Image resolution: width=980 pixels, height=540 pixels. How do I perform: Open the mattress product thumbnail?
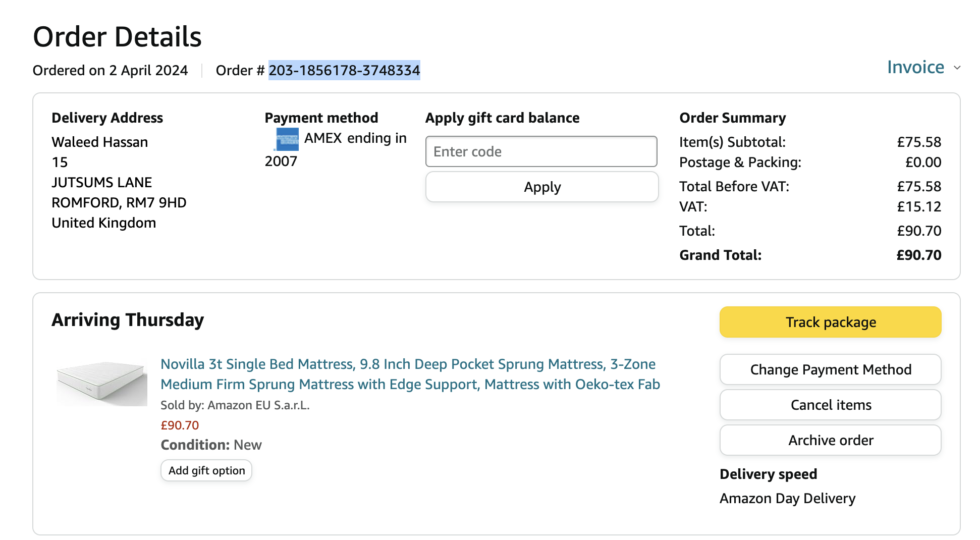point(102,382)
